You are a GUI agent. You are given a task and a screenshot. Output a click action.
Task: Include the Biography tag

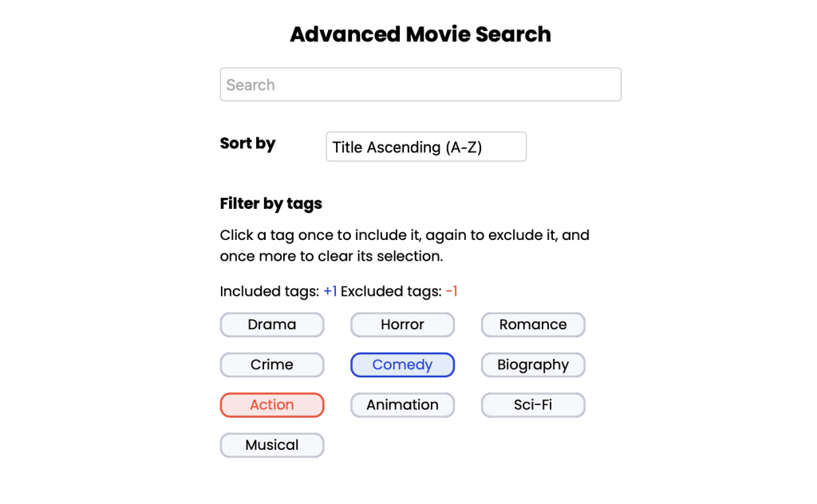tap(533, 364)
